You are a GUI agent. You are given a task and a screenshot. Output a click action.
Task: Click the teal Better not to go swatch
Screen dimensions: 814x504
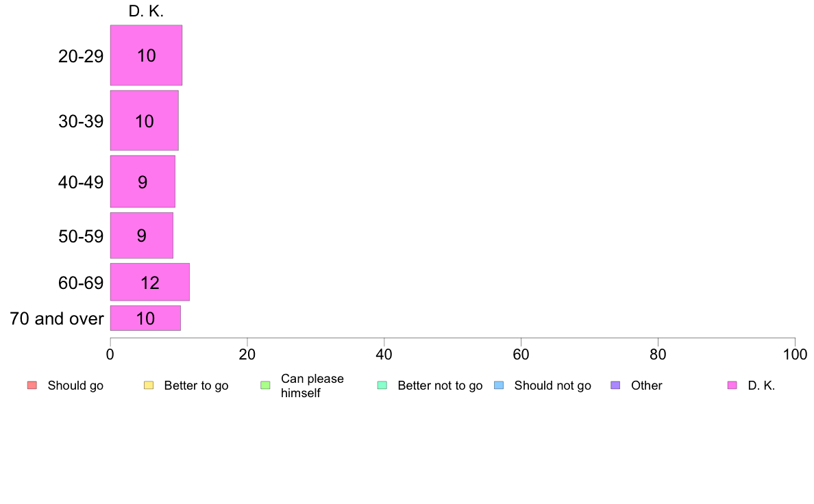point(382,385)
